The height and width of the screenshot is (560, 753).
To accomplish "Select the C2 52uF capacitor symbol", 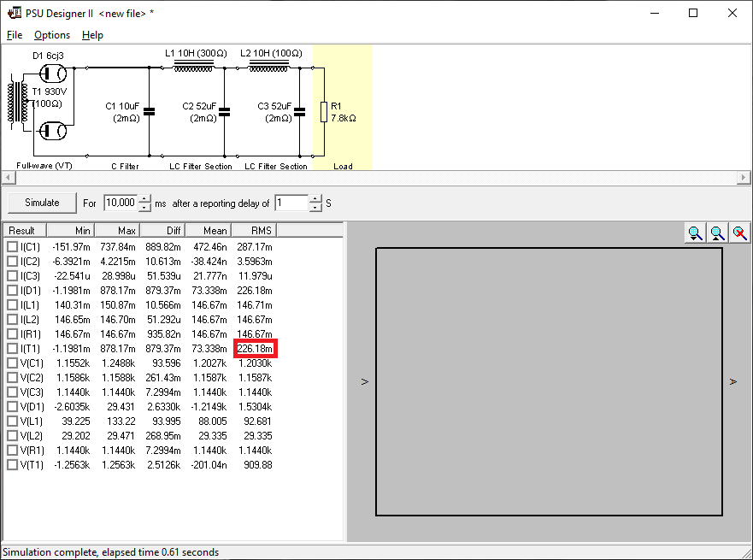I will pyautogui.click(x=224, y=112).
